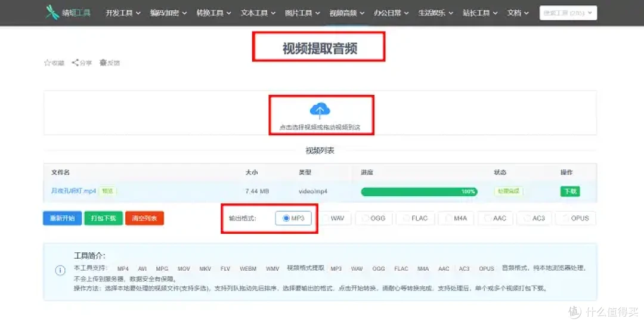Select OPUS output format
The height and width of the screenshot is (325, 644).
point(575,218)
